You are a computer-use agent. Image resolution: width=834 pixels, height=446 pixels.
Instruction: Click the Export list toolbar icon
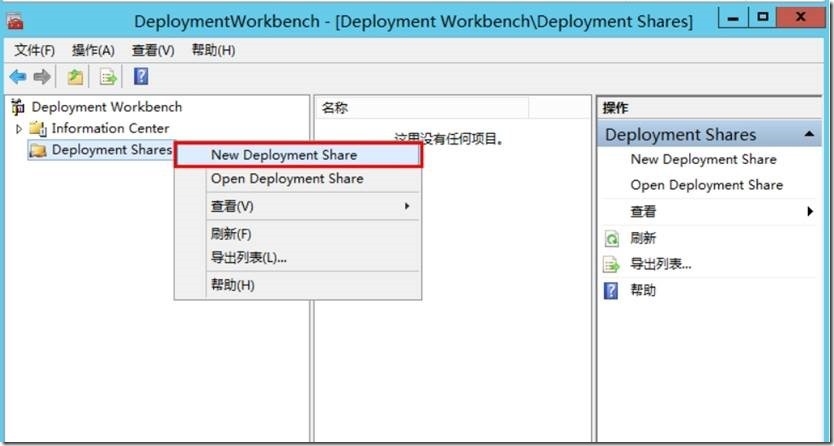coord(109,78)
